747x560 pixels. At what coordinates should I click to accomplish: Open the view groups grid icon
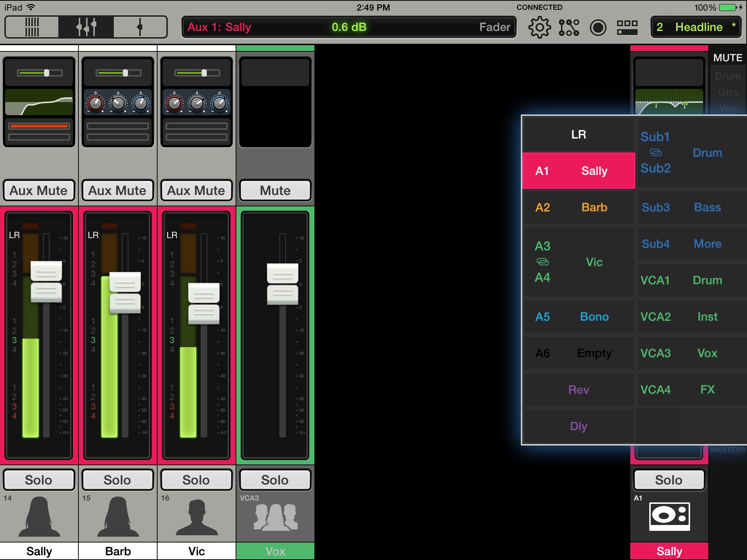point(627,27)
